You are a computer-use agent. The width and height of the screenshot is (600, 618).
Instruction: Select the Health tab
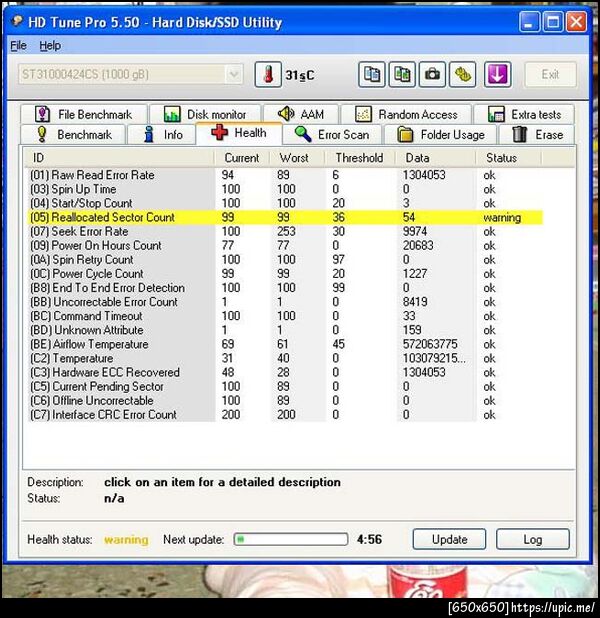239,133
